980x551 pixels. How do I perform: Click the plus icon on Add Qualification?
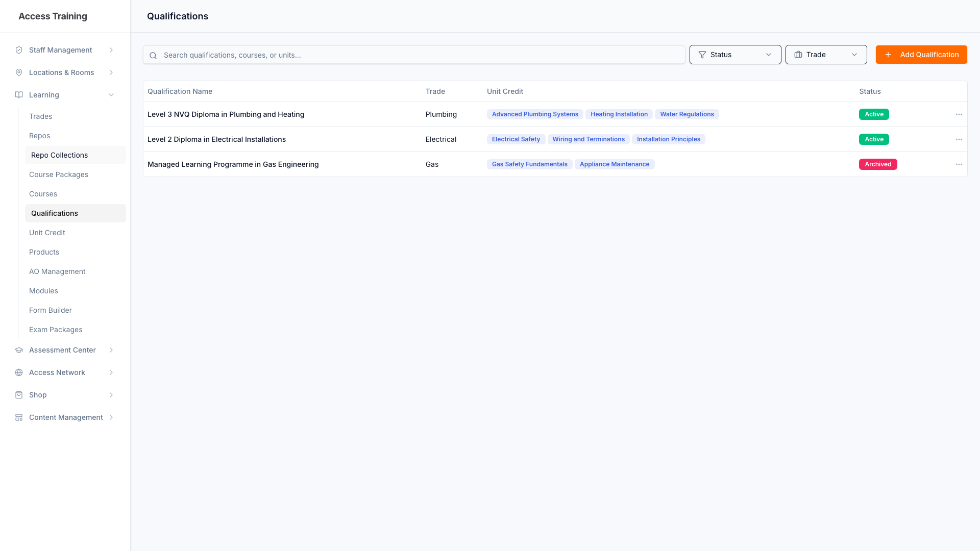tap(888, 55)
